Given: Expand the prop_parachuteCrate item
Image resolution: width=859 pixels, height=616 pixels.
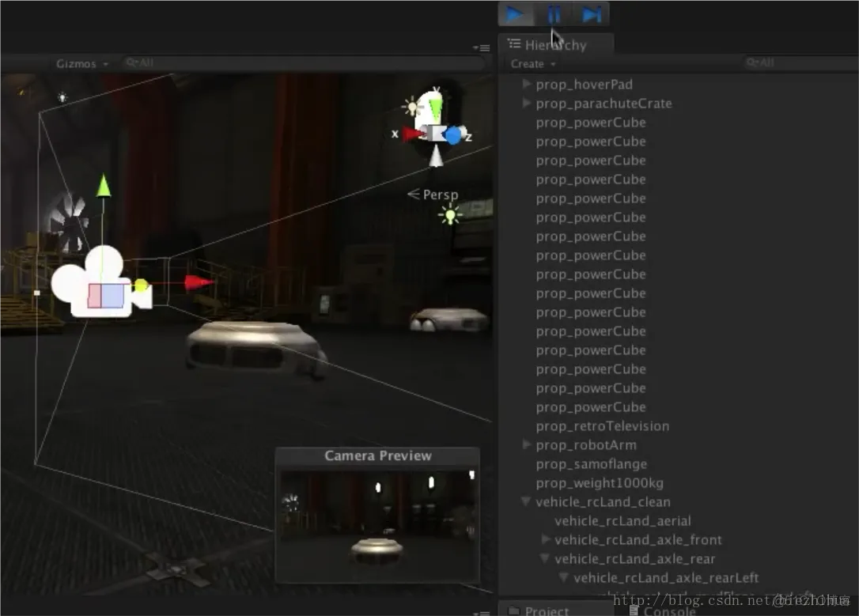Looking at the screenshot, I should tap(527, 103).
